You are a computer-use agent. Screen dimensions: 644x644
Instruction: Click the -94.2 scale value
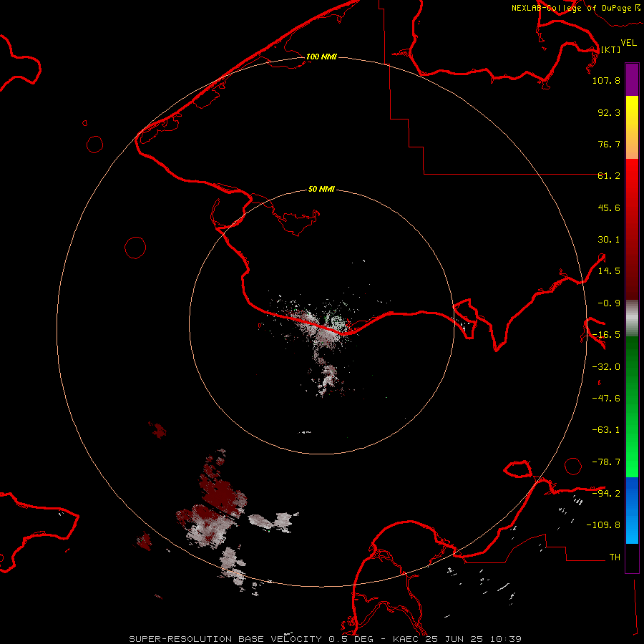[606, 493]
